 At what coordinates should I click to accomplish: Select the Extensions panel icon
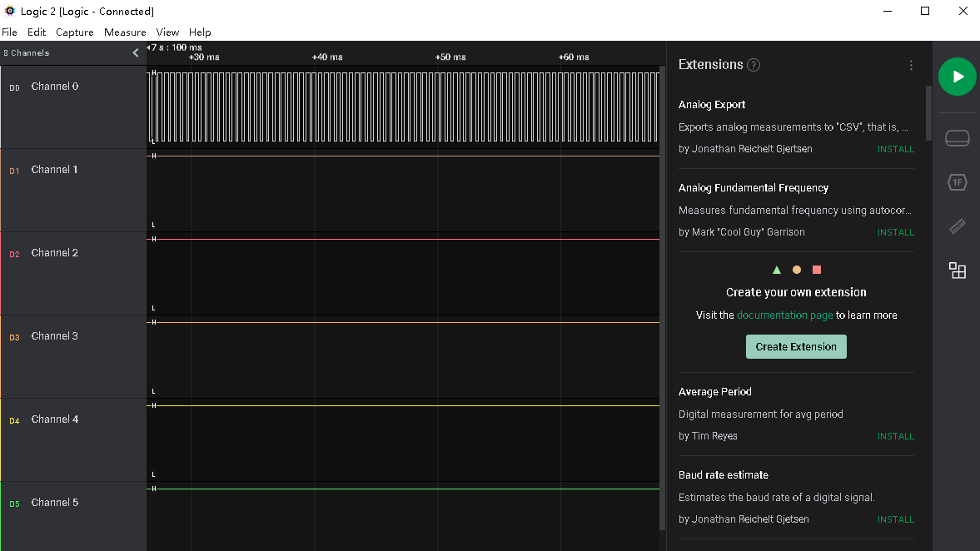[x=957, y=270]
